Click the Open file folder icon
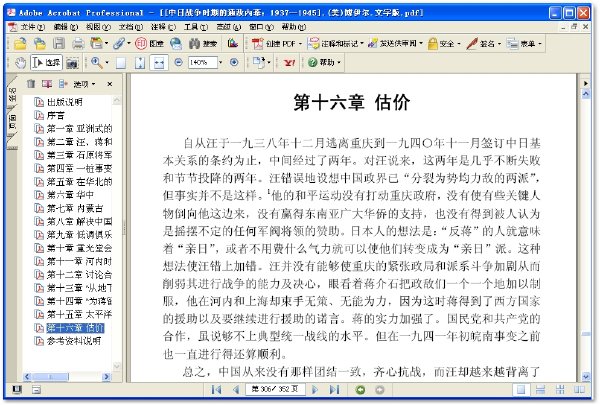 tap(20, 44)
